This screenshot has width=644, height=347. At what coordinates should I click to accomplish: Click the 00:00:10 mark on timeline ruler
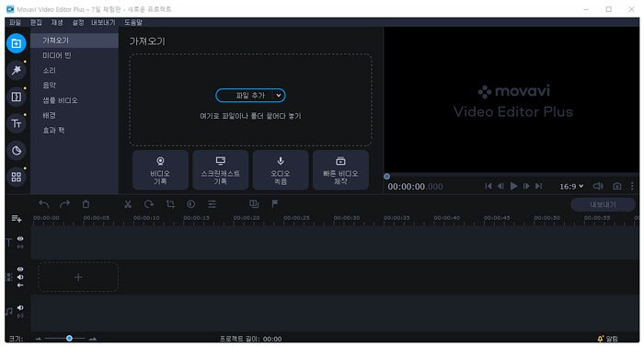click(x=146, y=218)
